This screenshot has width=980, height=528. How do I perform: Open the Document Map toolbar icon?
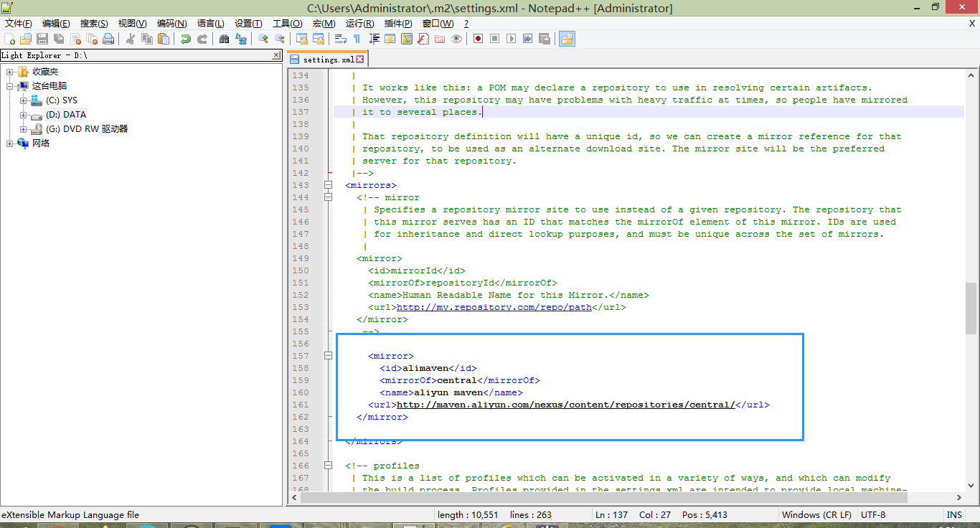pyautogui.click(x=407, y=39)
